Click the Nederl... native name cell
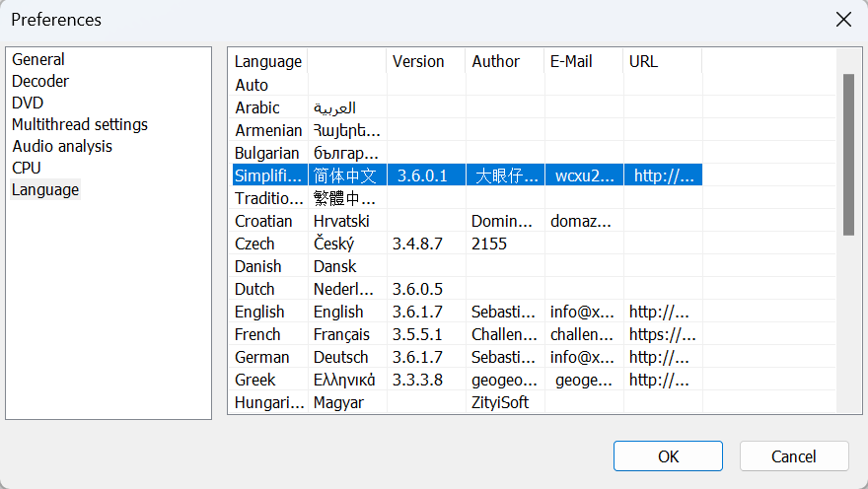Viewport: 868px width, 489px height. click(x=343, y=289)
